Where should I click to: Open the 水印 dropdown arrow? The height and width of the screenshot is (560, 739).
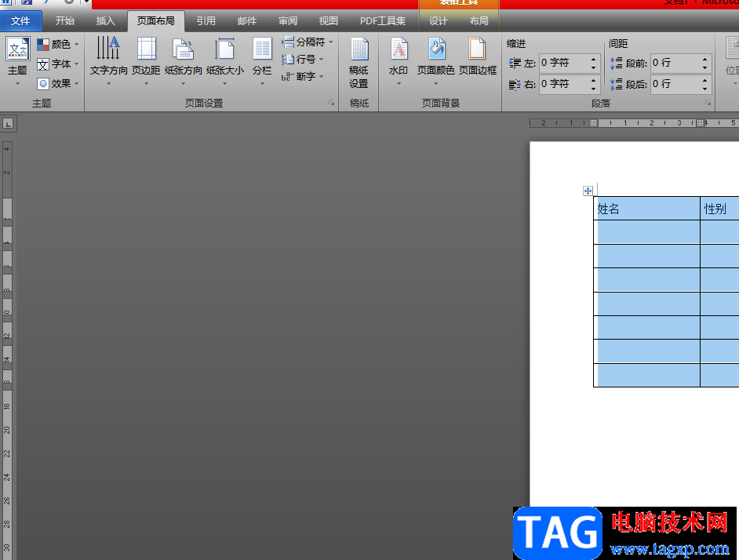click(399, 84)
